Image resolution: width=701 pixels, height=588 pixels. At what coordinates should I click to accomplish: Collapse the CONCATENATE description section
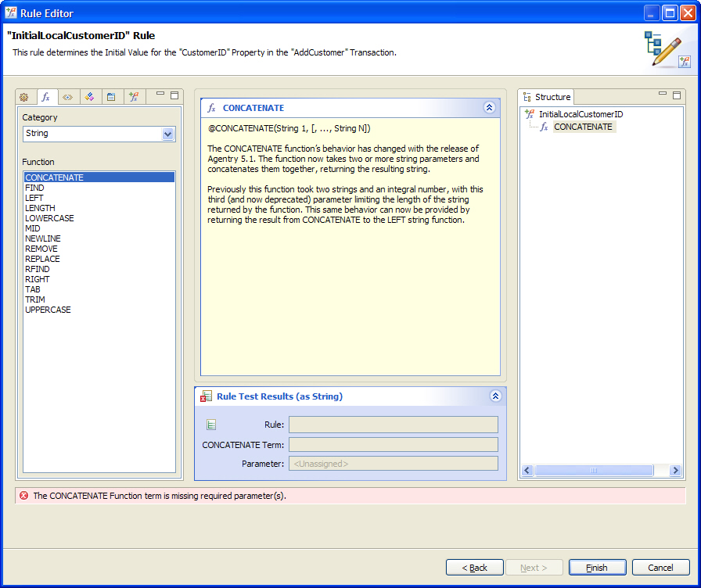pyautogui.click(x=490, y=108)
